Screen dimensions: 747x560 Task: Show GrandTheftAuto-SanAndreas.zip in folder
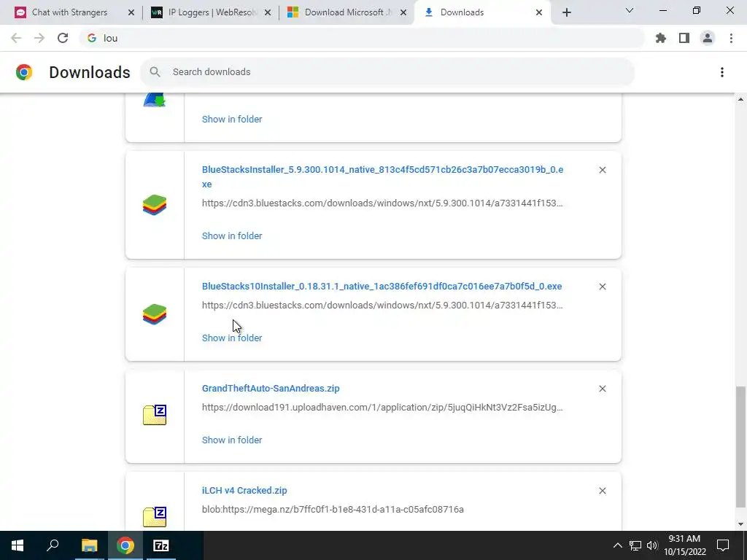[232, 440]
